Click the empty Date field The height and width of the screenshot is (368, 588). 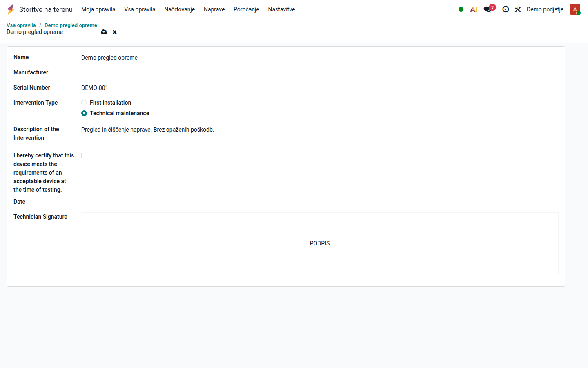[x=319, y=202]
